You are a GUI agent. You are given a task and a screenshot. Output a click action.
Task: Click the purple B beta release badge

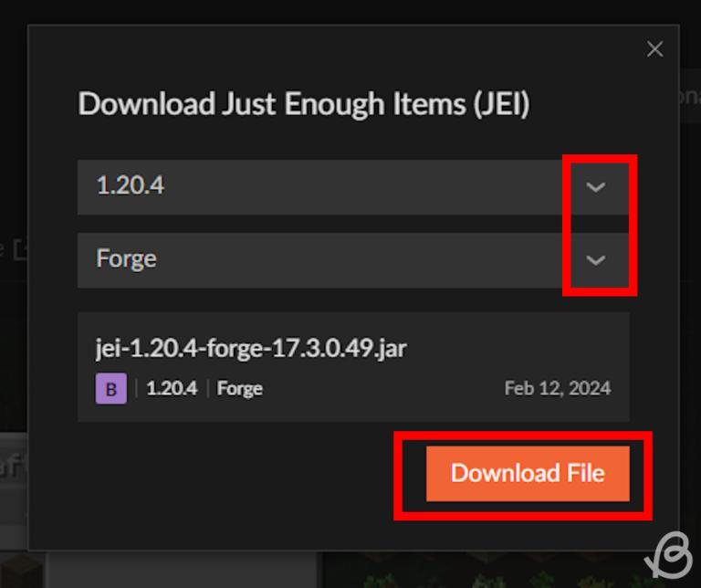tap(111, 389)
